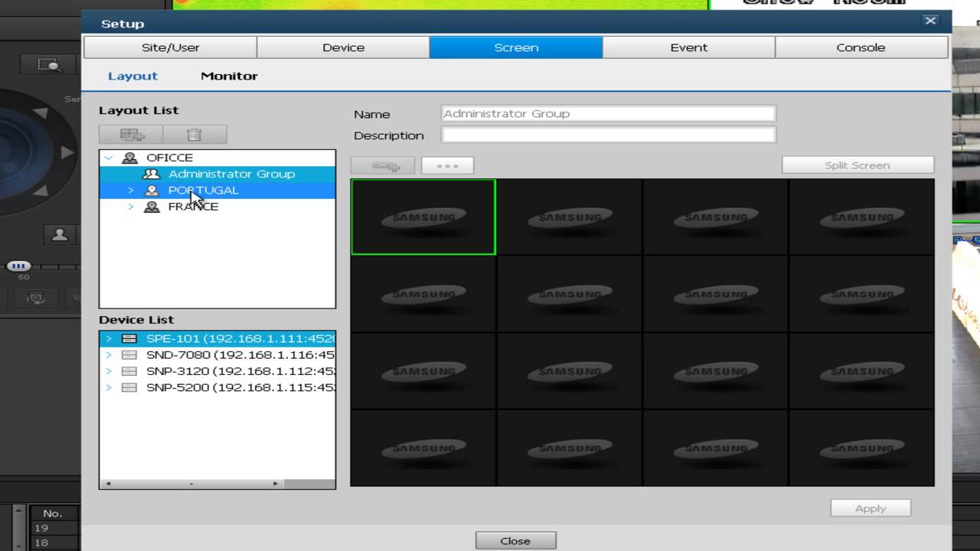Select the PORTUGAL label in the Layout List
The image size is (980, 551).
pyautogui.click(x=203, y=191)
